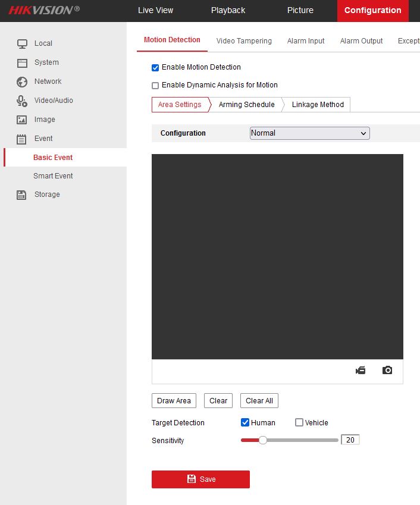Image resolution: width=420 pixels, height=505 pixels.
Task: Click the System window icon in sidebar
Action: 22,62
